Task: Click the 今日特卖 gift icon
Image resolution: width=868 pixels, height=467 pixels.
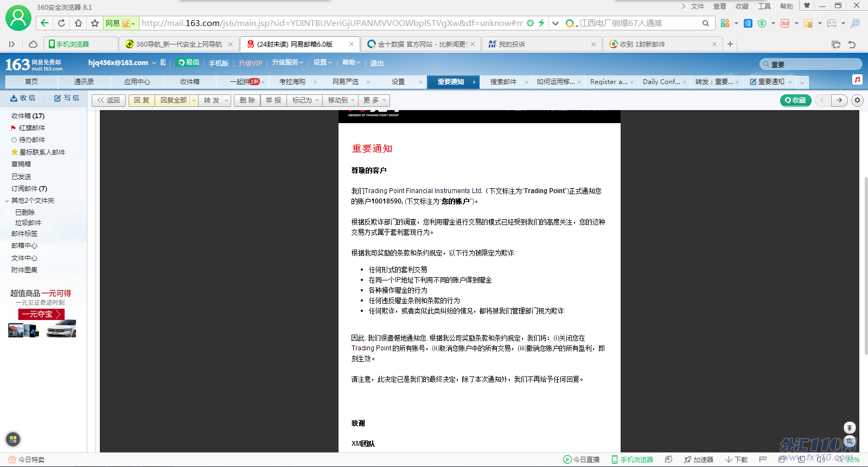Action: [12, 459]
